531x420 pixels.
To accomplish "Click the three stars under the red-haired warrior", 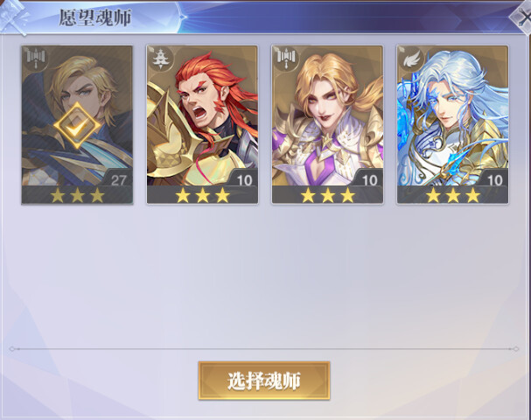I will [202, 195].
